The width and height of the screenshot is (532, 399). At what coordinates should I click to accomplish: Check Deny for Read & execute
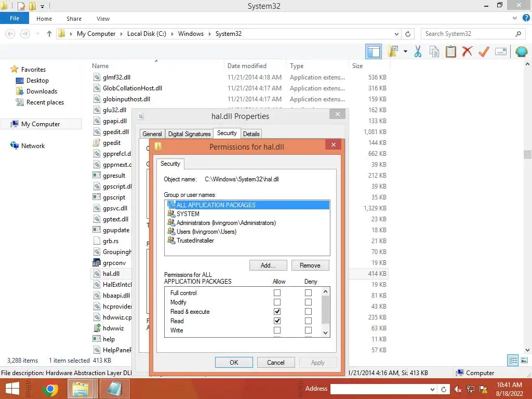click(308, 312)
